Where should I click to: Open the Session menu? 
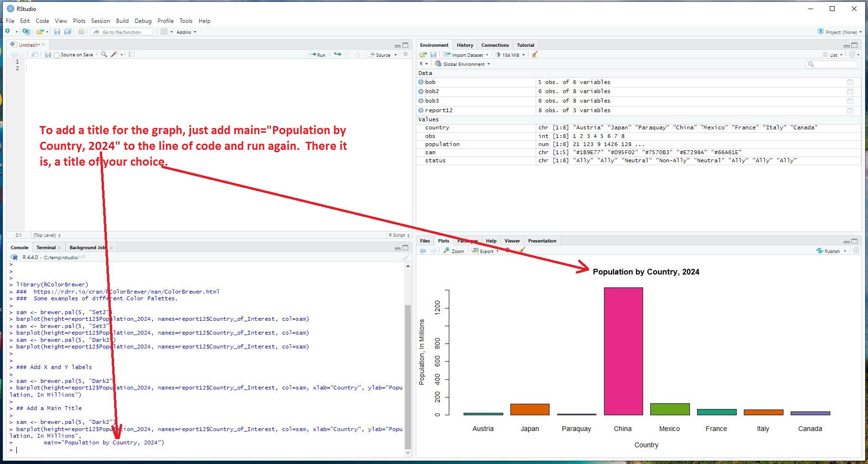(x=100, y=21)
